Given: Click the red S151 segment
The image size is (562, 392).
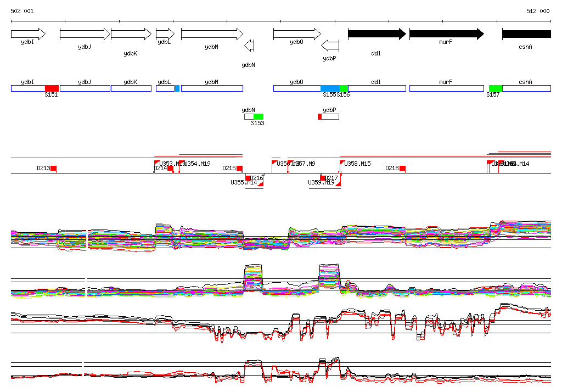Looking at the screenshot, I should pyautogui.click(x=52, y=88).
